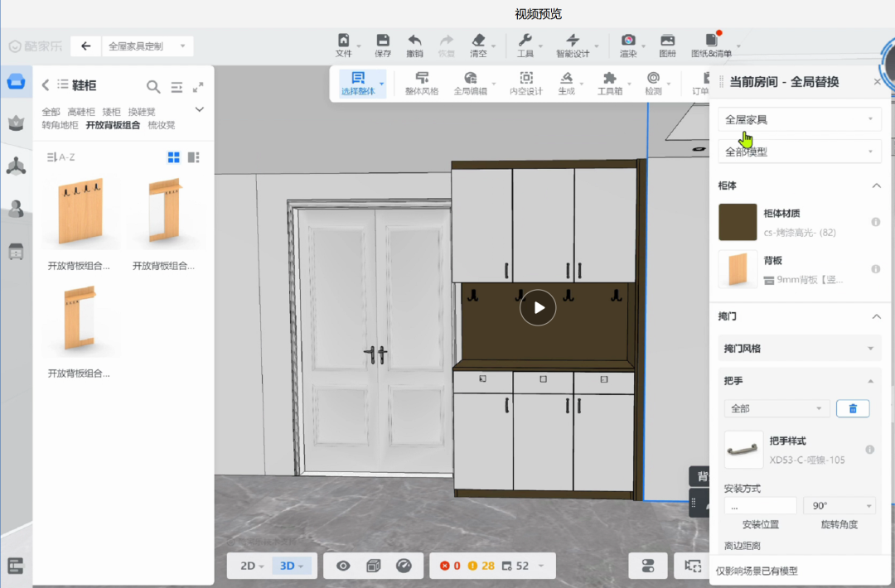
Task: Click the search icon in 鞋柜 panel
Action: click(153, 86)
